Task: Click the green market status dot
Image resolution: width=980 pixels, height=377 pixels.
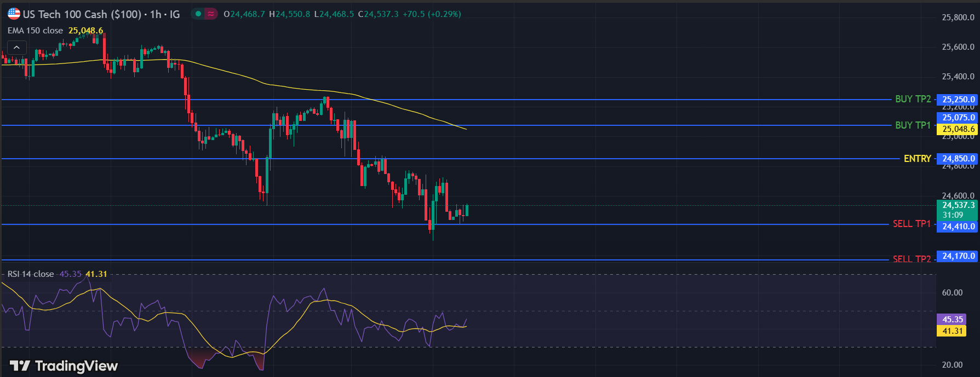Action: (198, 14)
